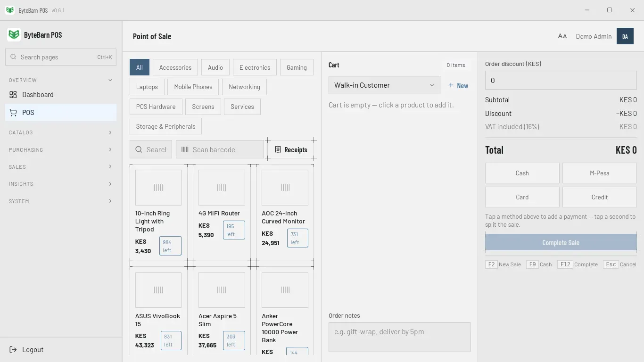The image size is (644, 362).
Task: Click the 4G MiFi Router product image
Action: pyautogui.click(x=222, y=188)
